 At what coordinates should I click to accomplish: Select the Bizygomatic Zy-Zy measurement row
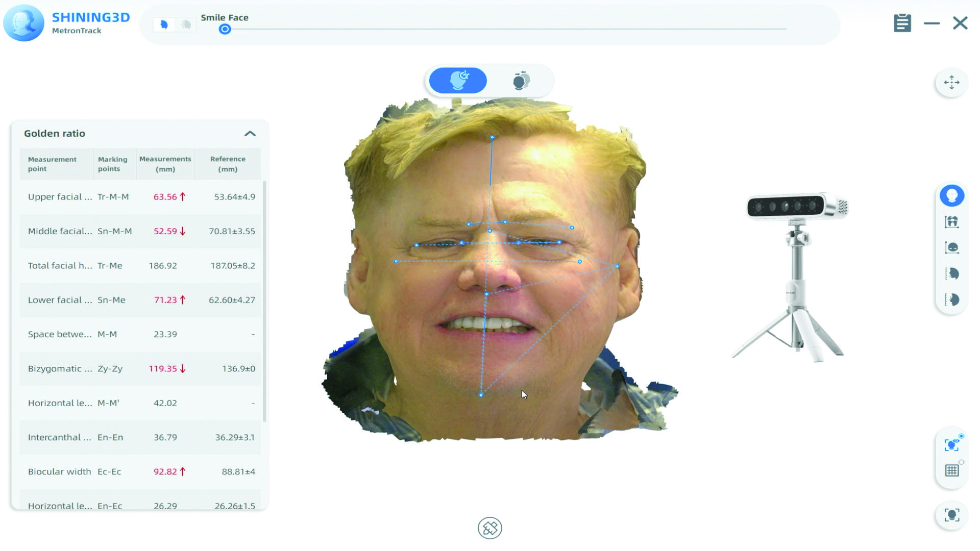point(140,368)
